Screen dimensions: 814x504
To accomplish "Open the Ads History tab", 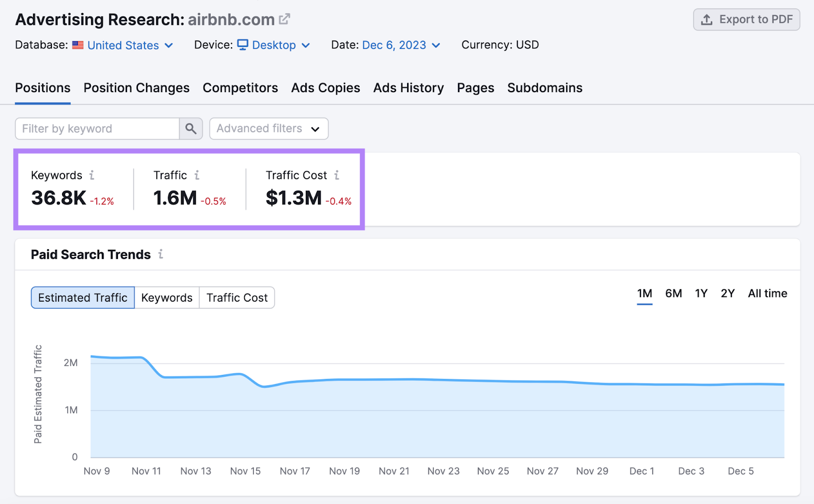I will click(409, 88).
